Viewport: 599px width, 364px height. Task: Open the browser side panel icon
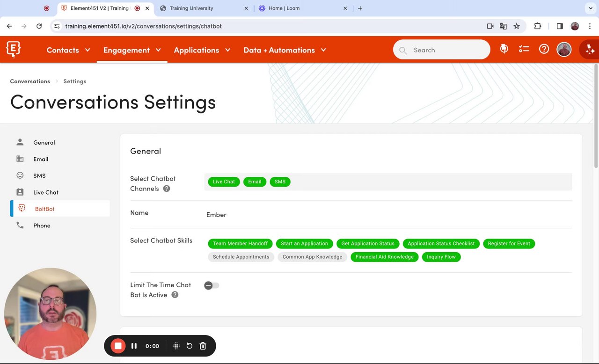(560, 26)
